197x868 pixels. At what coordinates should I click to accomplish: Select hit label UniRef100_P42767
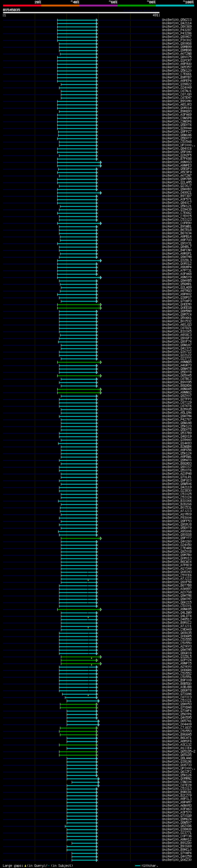[x=177, y=419]
